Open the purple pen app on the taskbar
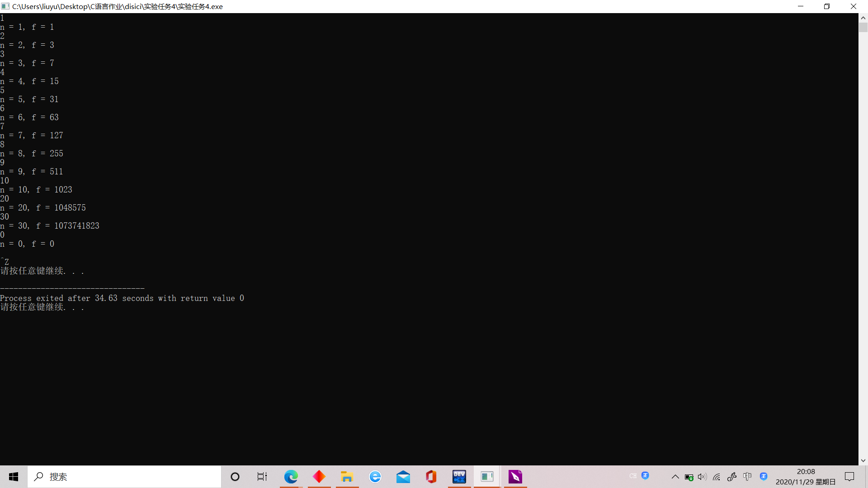Image resolution: width=868 pixels, height=488 pixels. tap(515, 477)
